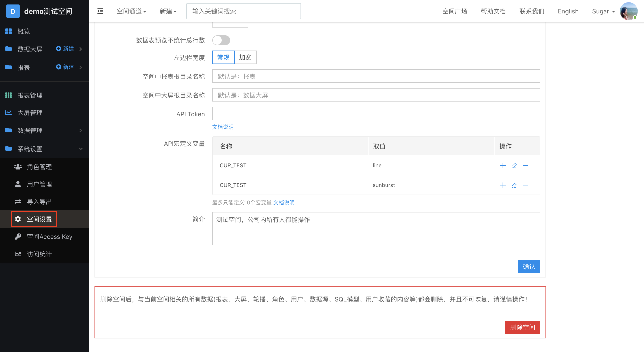The height and width of the screenshot is (352, 644).
Task: Click the 简介 description textarea
Action: pos(376,228)
